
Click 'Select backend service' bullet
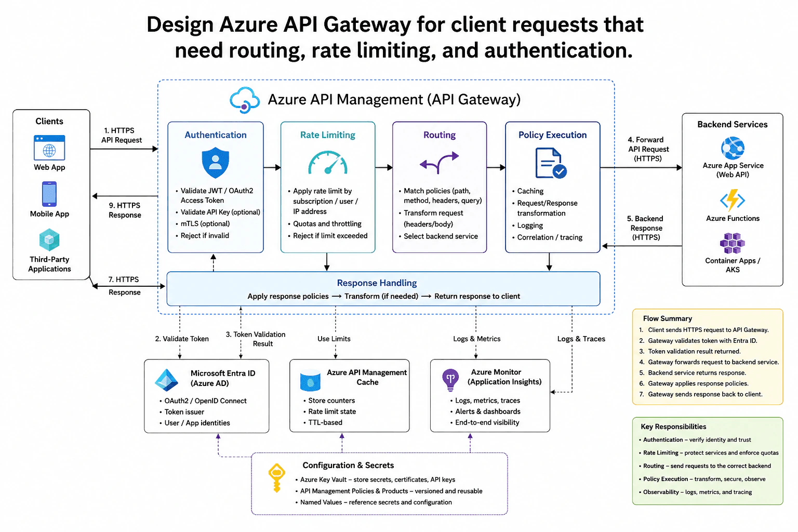coord(438,236)
